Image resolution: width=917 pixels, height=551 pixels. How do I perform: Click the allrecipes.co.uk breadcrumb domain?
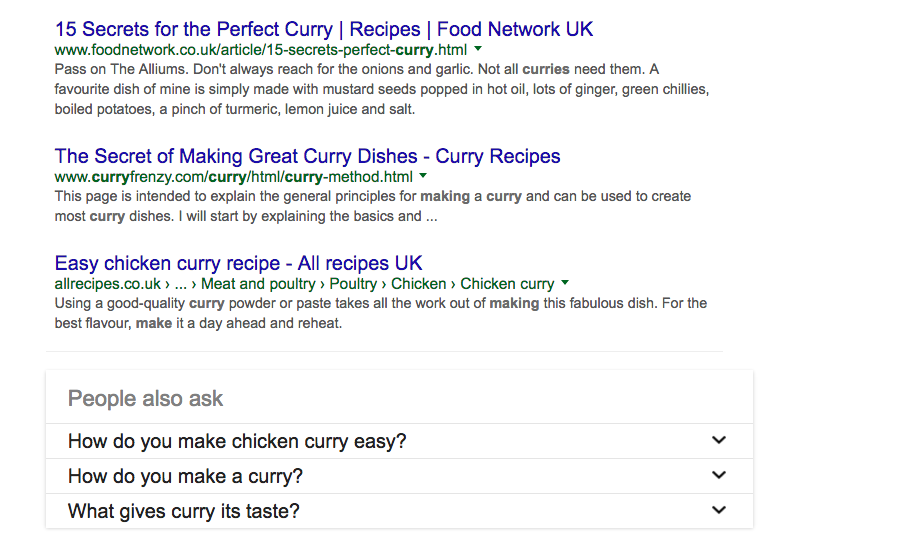(108, 284)
